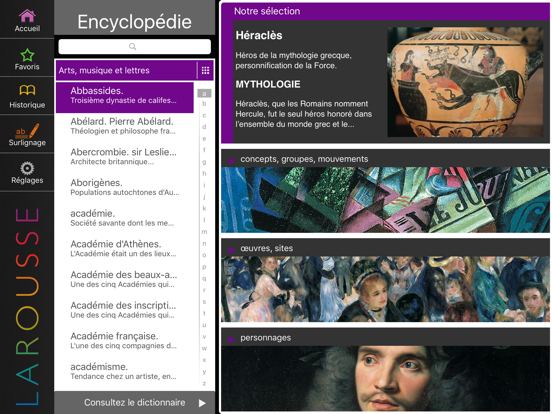Open the Abélard. Pierre Abélard entry
Viewport: 552px width, 414px height.
(125, 126)
